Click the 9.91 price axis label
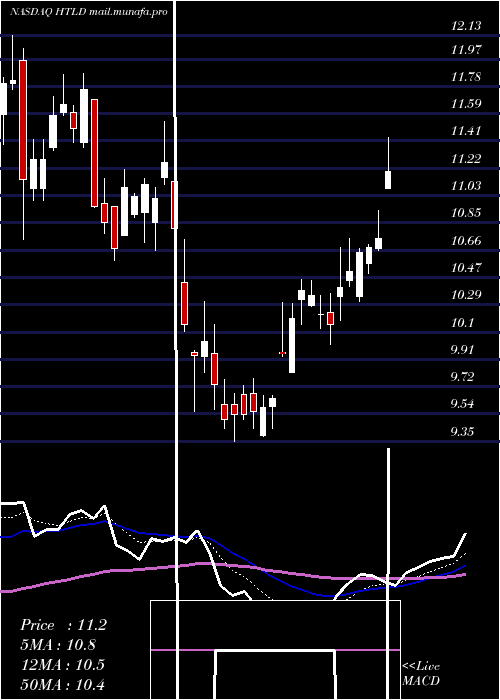 click(463, 350)
